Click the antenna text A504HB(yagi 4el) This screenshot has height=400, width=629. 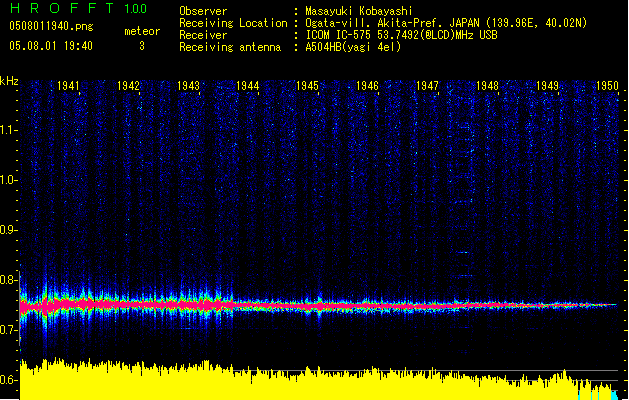pyautogui.click(x=353, y=47)
